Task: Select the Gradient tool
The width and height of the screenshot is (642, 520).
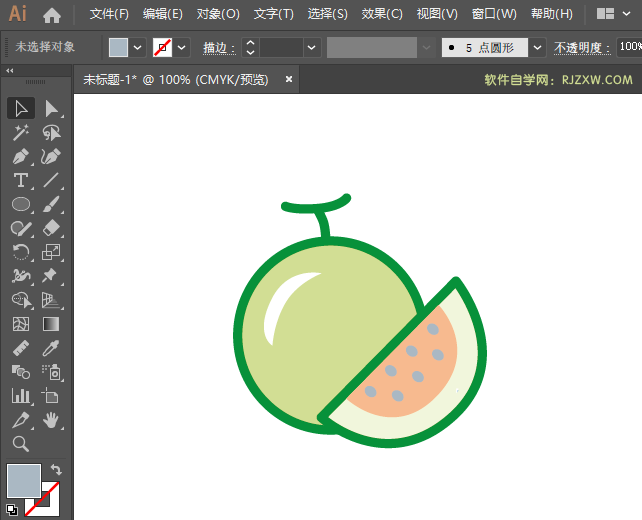Action: [51, 324]
